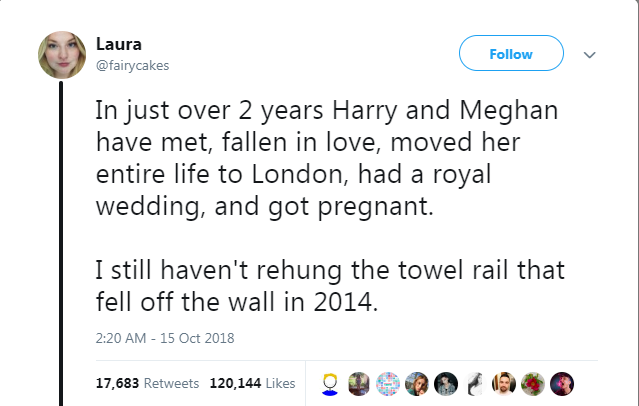Click the yellow-haired cartoon liker avatar

(331, 383)
